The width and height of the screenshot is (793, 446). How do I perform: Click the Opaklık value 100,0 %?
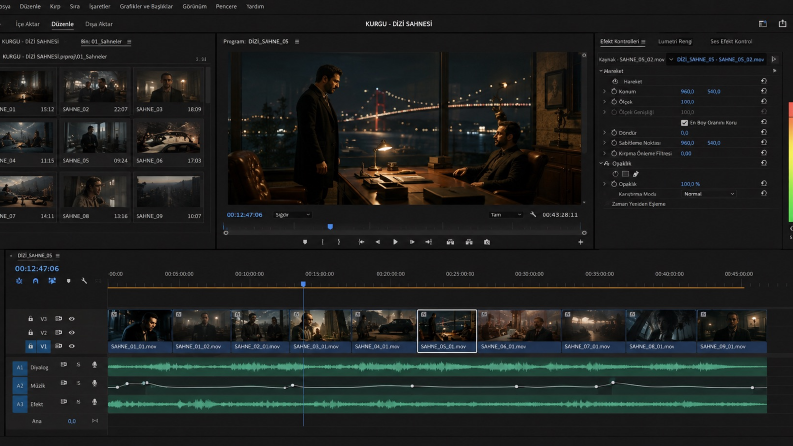[690, 184]
